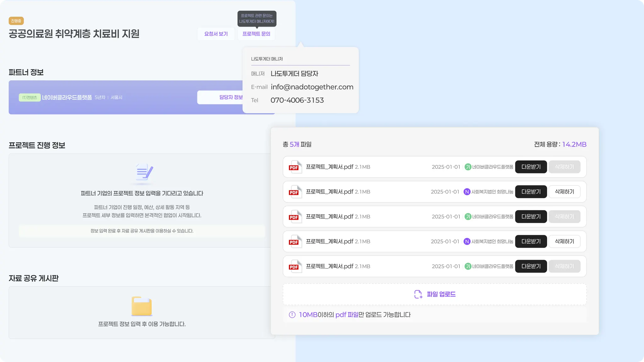Click the PDF icon in the last file row
Viewport: 644px width, 362px height.
[295, 266]
